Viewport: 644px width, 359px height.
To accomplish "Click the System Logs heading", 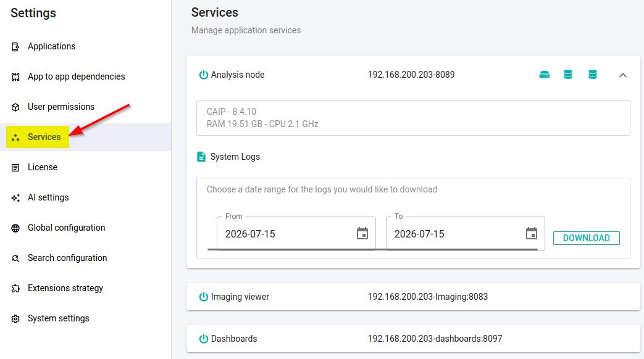I will coord(235,157).
